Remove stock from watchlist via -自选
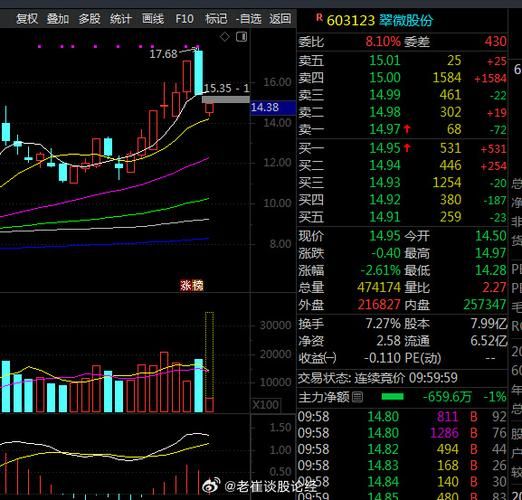Image resolution: width=522 pixels, height=500 pixels. [x=248, y=19]
